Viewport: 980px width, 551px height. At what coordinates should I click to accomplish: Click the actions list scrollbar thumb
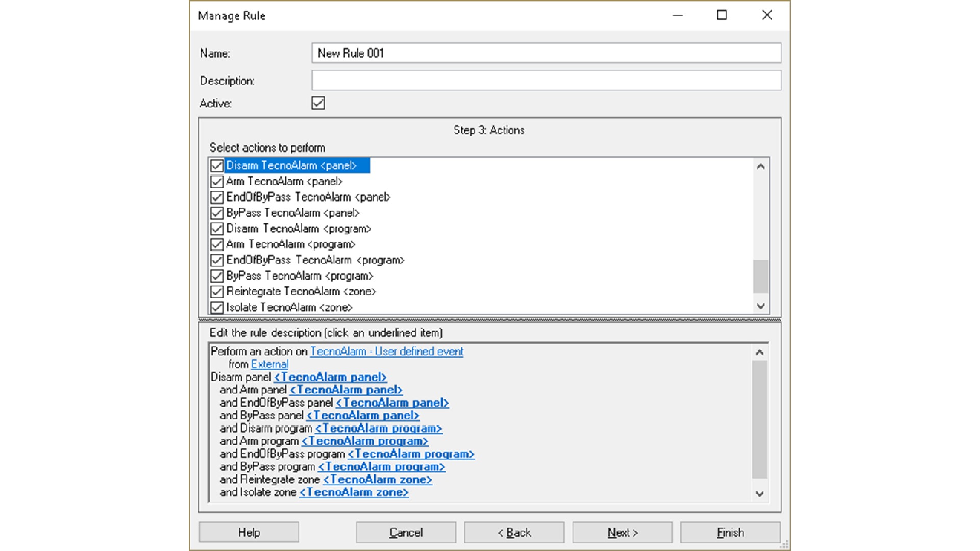point(761,277)
